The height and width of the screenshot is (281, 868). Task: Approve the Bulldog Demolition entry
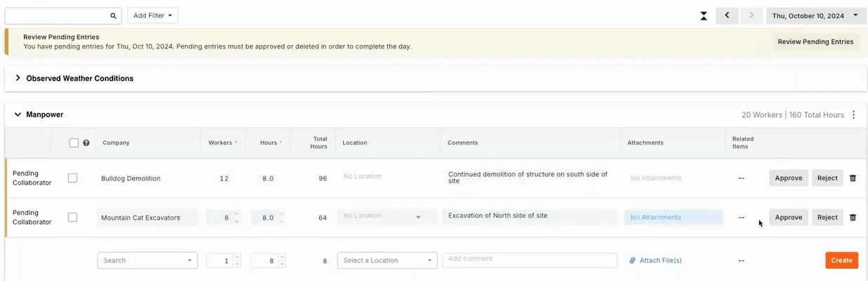pos(789,178)
